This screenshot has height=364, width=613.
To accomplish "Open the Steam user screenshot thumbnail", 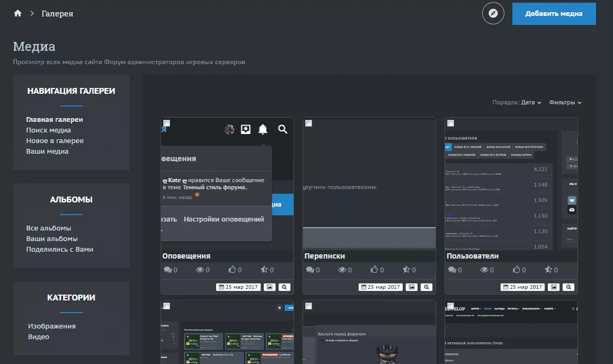I will click(511, 332).
